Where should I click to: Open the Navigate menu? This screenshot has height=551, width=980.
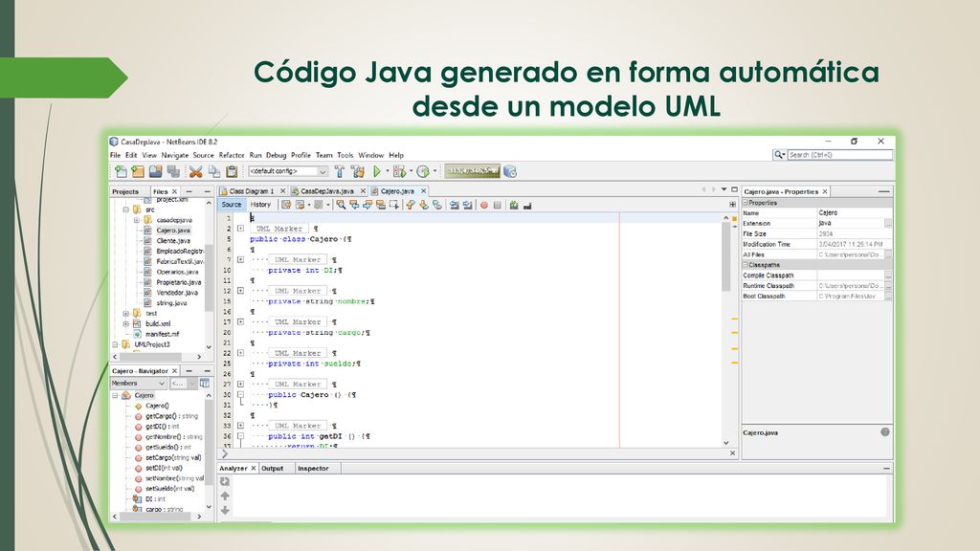[174, 155]
